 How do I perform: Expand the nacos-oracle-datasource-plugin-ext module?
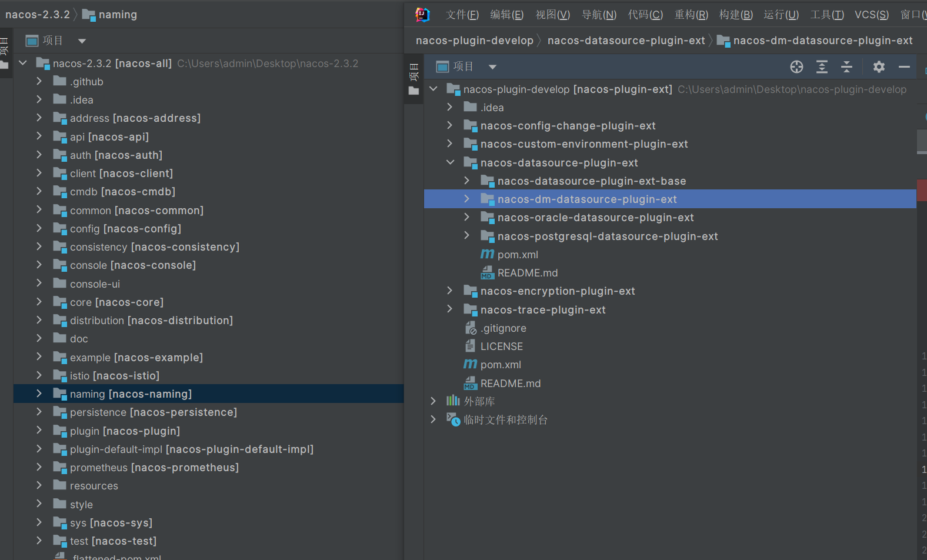pos(467,218)
